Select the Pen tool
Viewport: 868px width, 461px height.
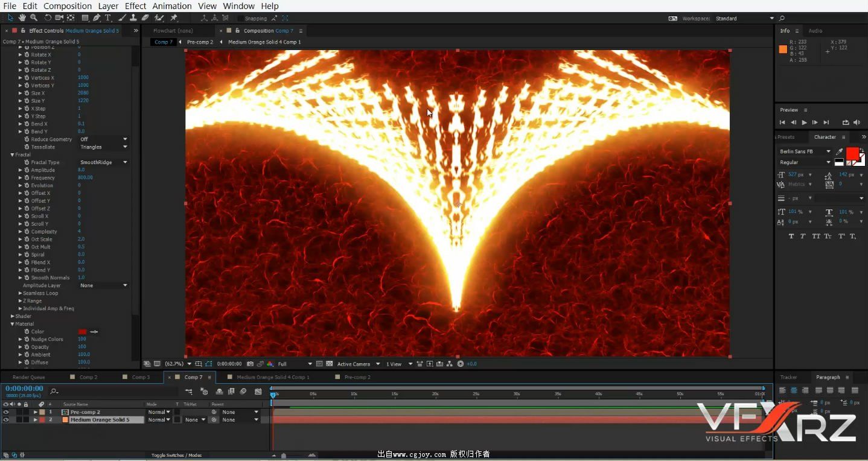(x=97, y=18)
